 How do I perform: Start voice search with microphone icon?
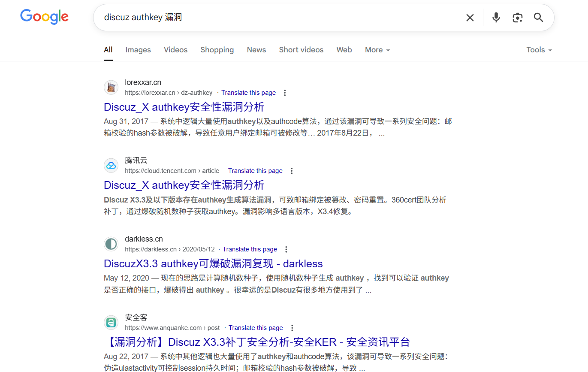point(496,18)
